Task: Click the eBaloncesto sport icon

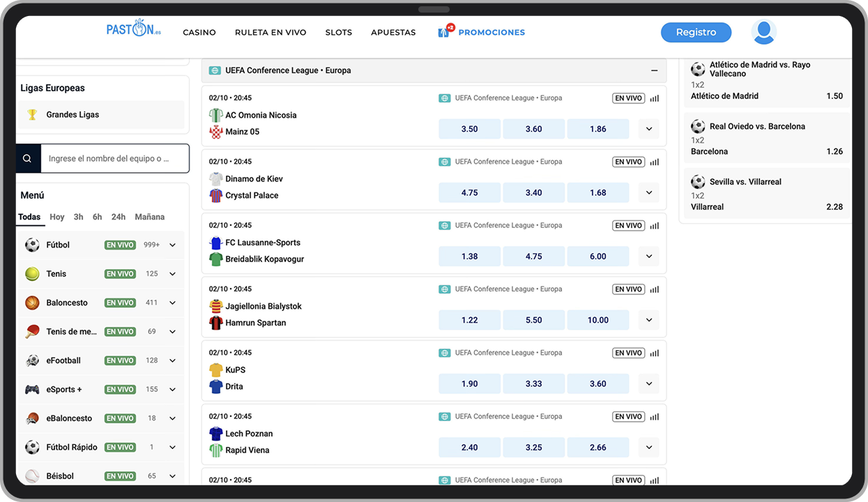Action: click(32, 418)
